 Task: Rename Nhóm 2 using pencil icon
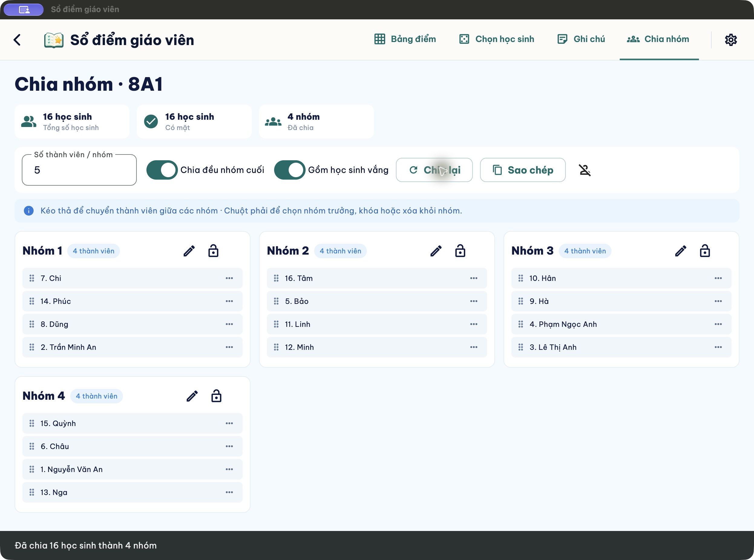click(x=436, y=251)
